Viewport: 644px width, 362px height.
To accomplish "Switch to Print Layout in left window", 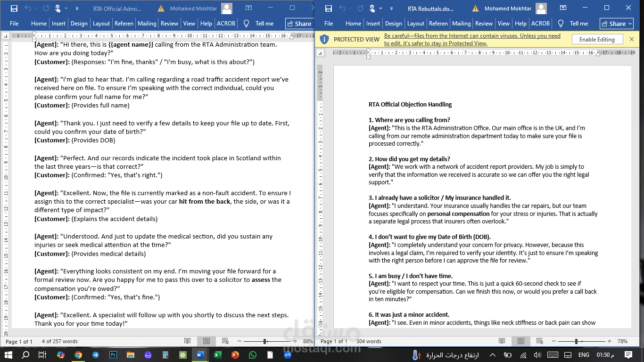I will coord(206,341).
